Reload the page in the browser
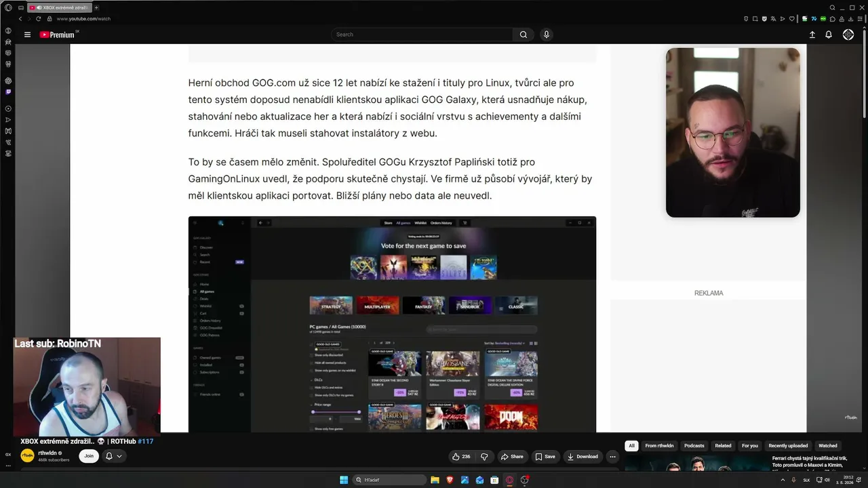 point(38,19)
